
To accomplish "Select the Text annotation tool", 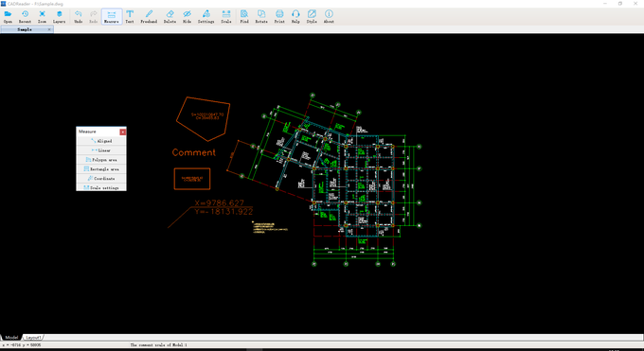I will click(130, 17).
